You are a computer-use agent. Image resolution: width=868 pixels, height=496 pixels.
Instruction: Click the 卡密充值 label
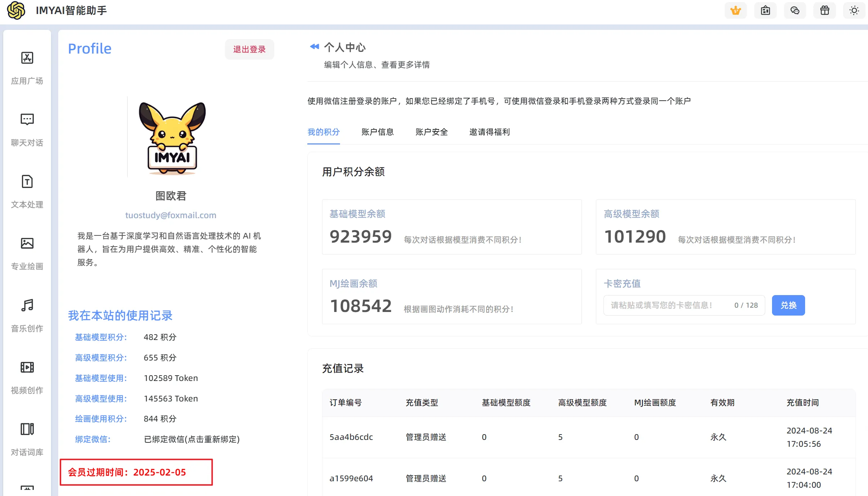point(622,284)
